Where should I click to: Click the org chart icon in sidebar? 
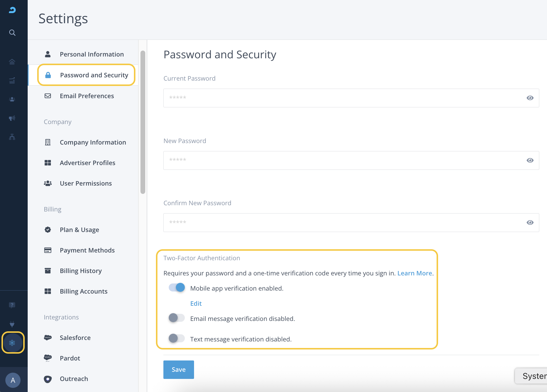point(12,137)
